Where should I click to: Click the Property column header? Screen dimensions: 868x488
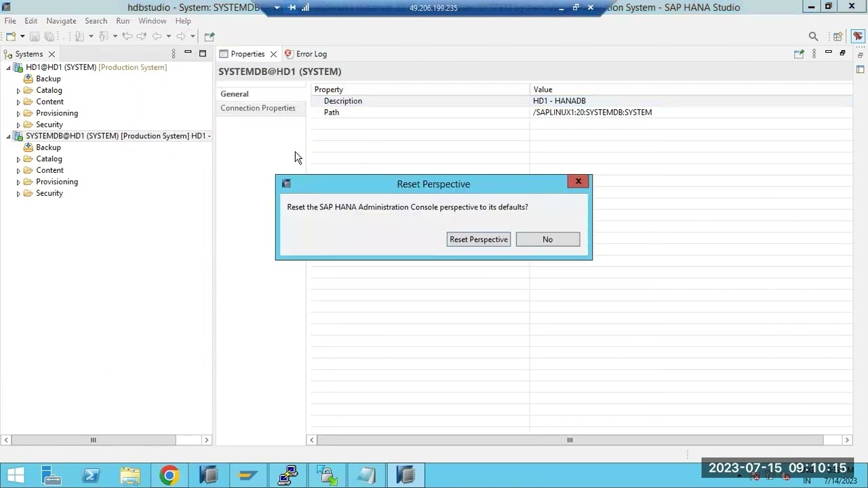(420, 89)
